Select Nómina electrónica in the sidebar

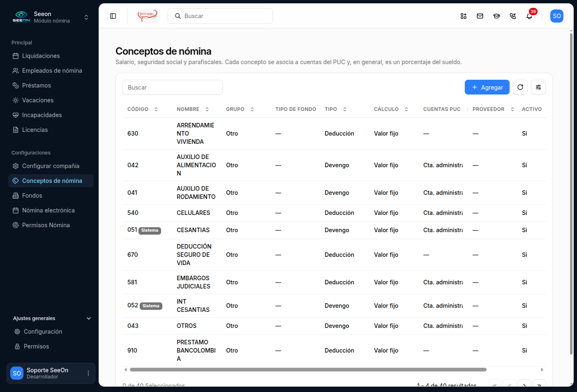tap(51, 210)
